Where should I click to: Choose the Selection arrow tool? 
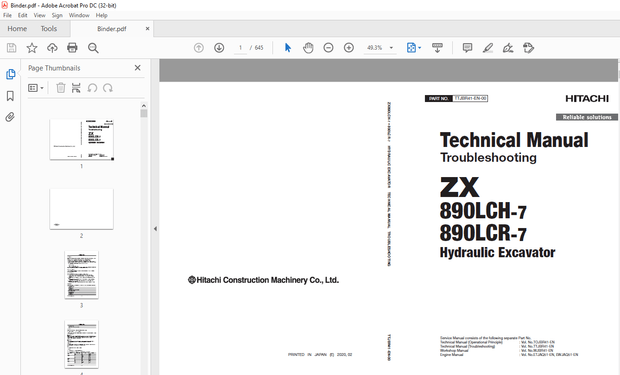287,48
